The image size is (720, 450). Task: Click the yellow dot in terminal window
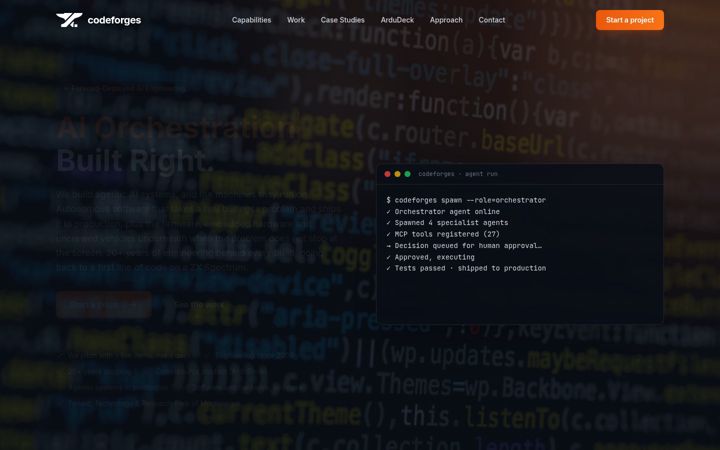(398, 174)
